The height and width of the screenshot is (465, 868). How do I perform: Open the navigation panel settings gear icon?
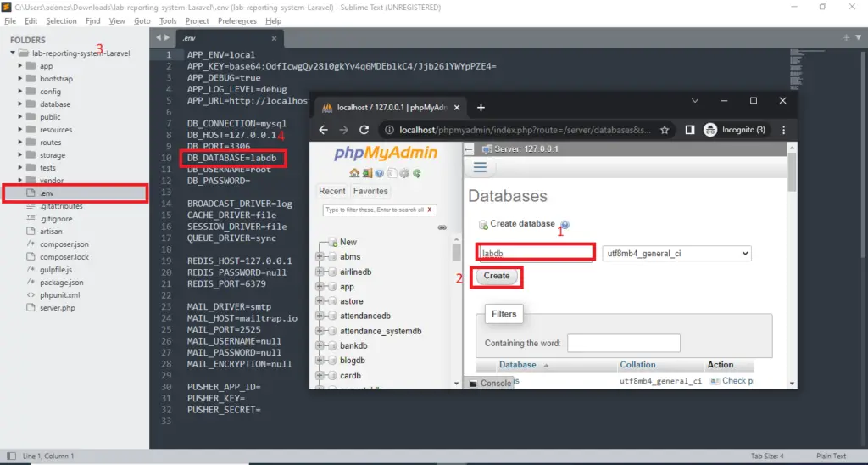(x=404, y=173)
